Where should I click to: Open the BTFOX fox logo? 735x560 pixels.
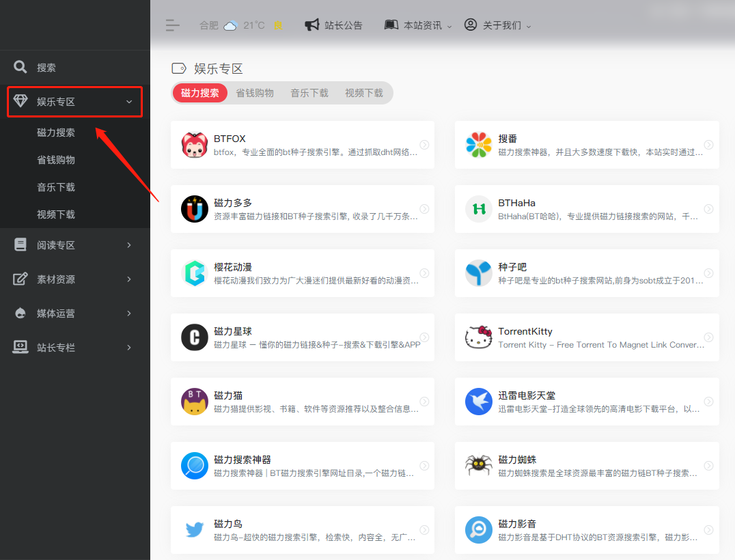195,145
